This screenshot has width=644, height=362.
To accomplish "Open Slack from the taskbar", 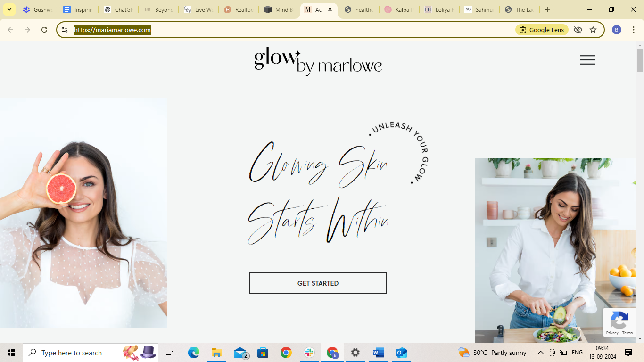I will (x=309, y=353).
